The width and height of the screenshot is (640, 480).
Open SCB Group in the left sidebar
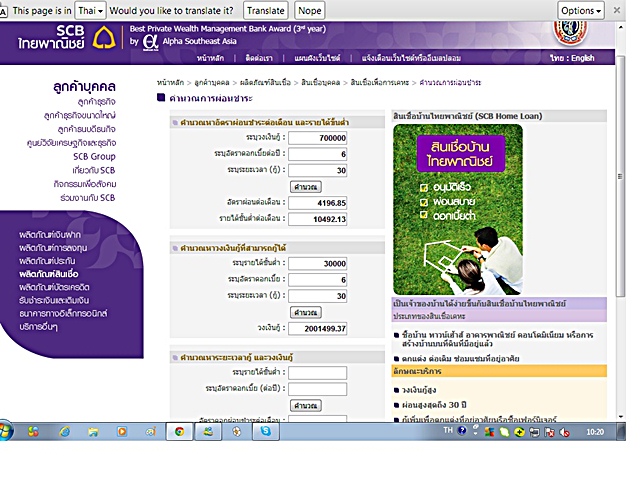[x=94, y=156]
